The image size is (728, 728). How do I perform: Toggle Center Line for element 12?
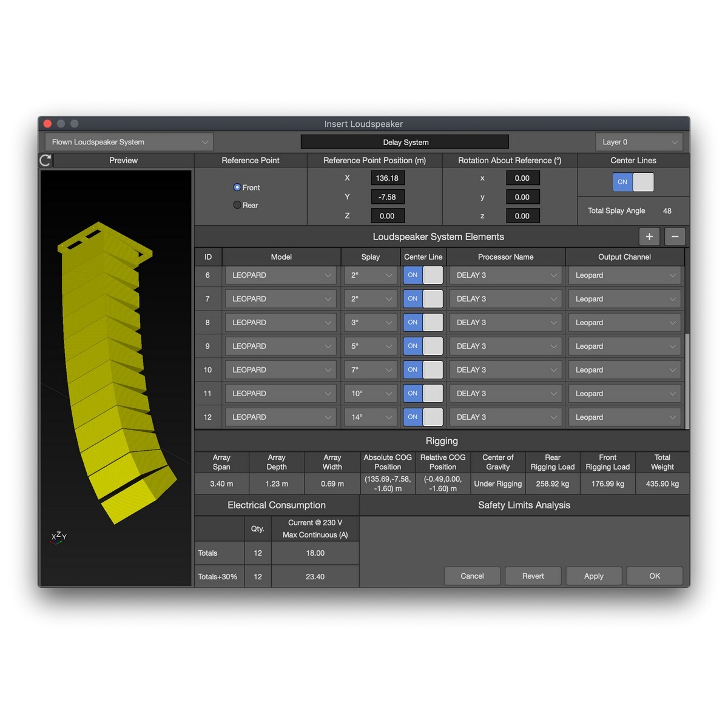423,417
